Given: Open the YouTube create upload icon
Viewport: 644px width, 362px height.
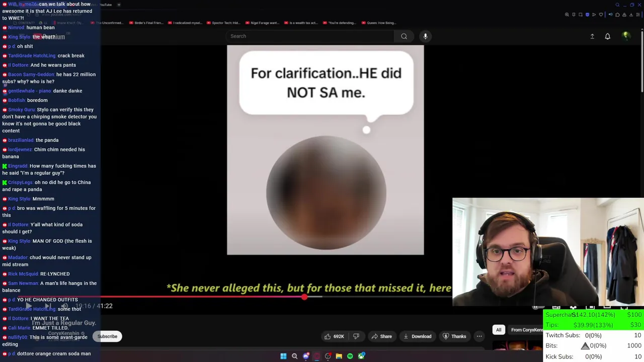Looking at the screenshot, I should click(592, 36).
